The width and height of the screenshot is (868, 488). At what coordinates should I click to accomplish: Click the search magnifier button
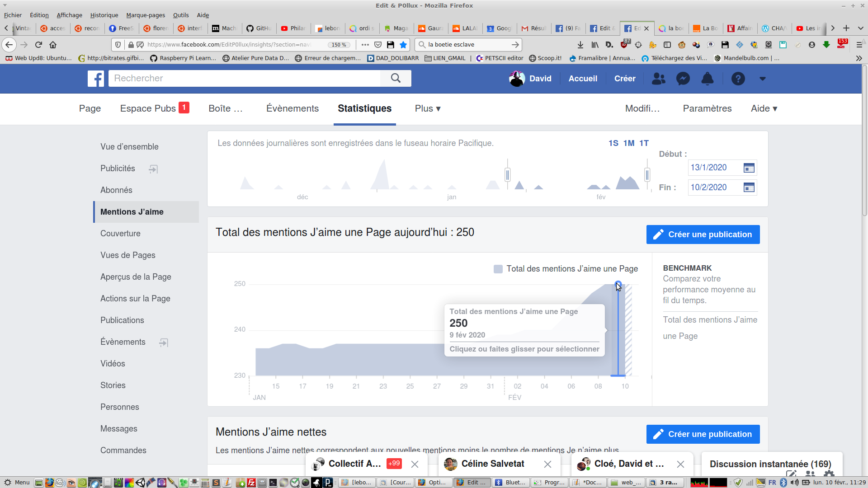pyautogui.click(x=396, y=78)
